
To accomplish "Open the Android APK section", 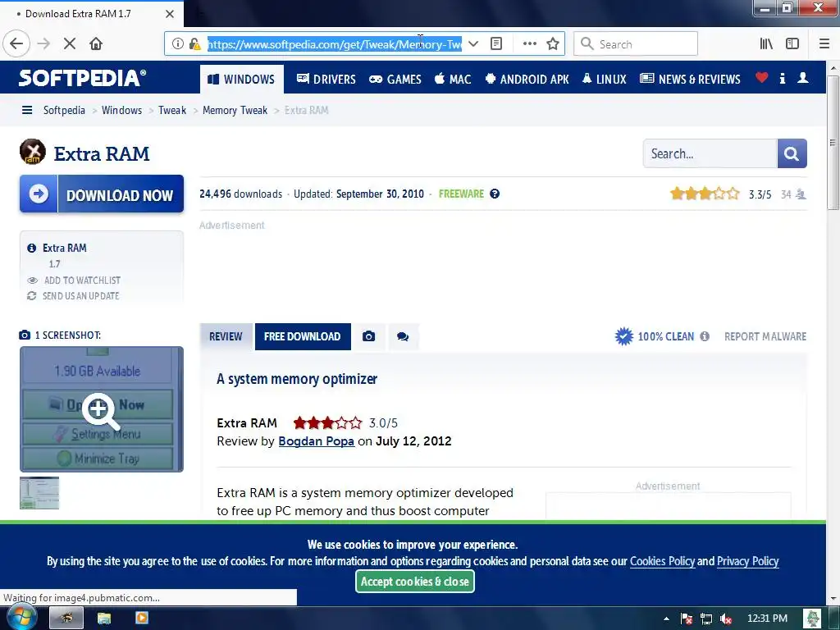I will tap(527, 80).
